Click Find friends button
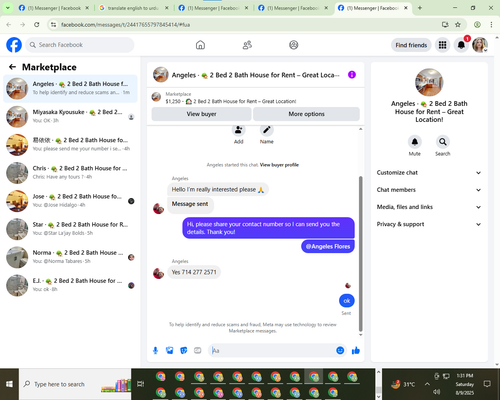500x400 pixels. pos(411,45)
